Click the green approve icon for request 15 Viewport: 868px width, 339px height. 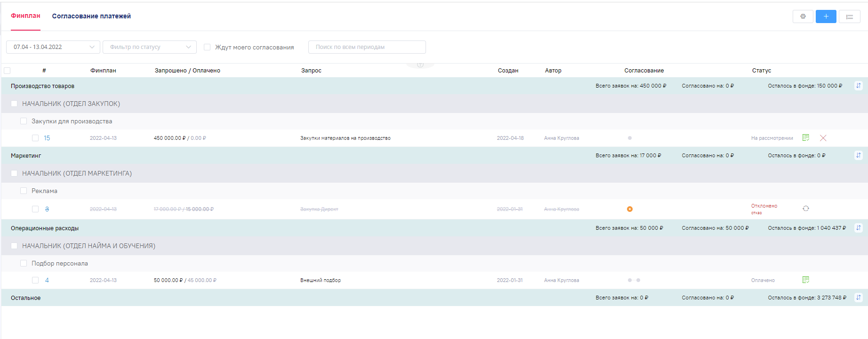tap(805, 138)
